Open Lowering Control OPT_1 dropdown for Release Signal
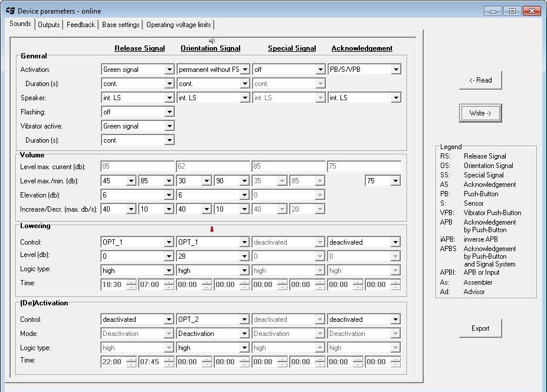 point(137,242)
